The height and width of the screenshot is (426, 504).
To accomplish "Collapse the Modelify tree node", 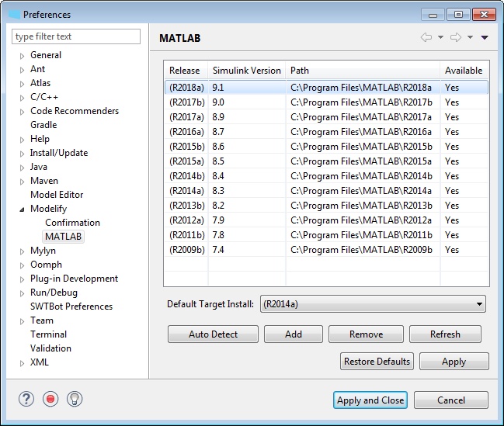I will pyautogui.click(x=22, y=210).
